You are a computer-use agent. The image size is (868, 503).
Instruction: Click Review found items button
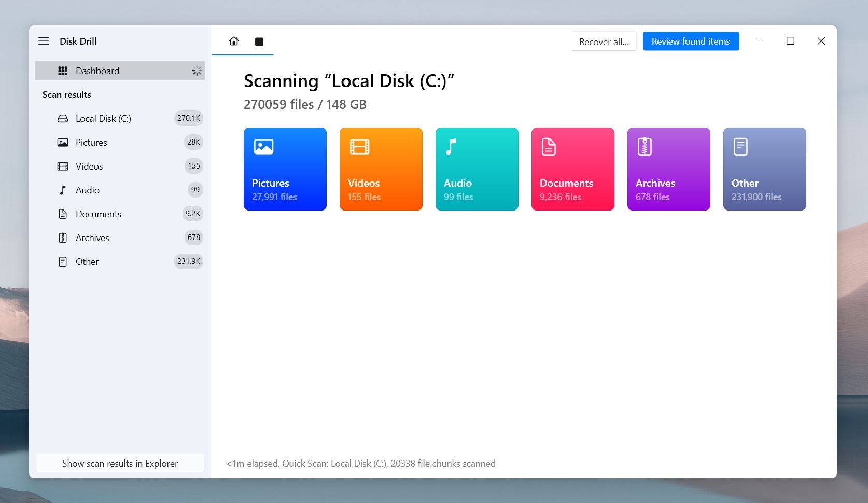click(x=691, y=41)
